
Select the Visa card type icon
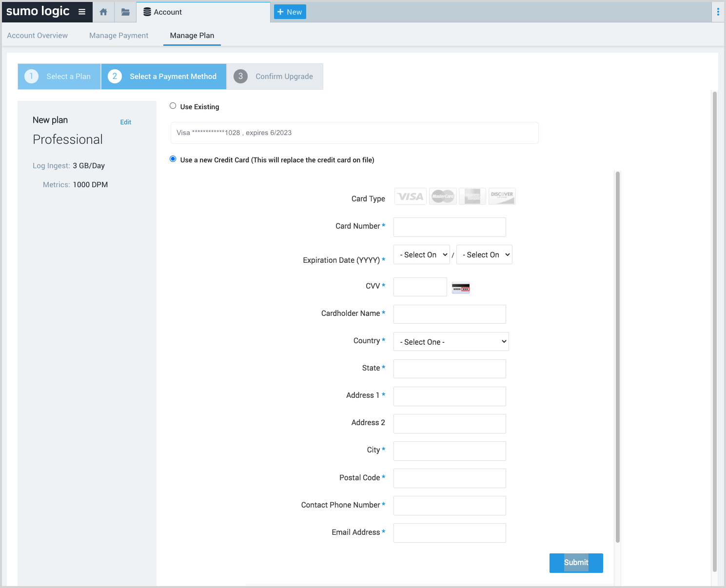410,196
